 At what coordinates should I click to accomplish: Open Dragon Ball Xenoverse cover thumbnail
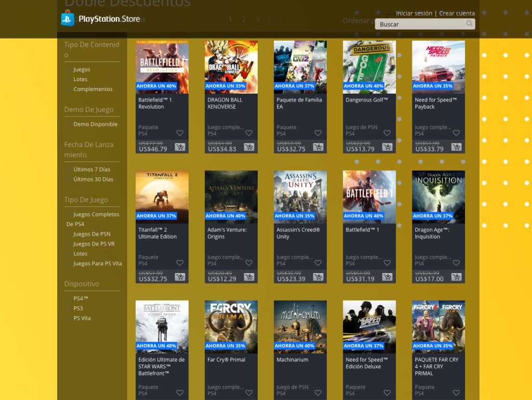coord(231,67)
